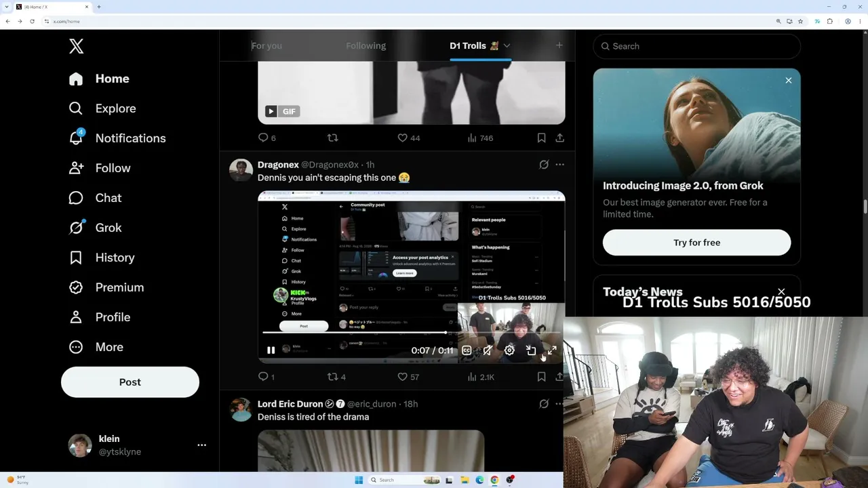Open the Premium page in sidebar

(106, 287)
